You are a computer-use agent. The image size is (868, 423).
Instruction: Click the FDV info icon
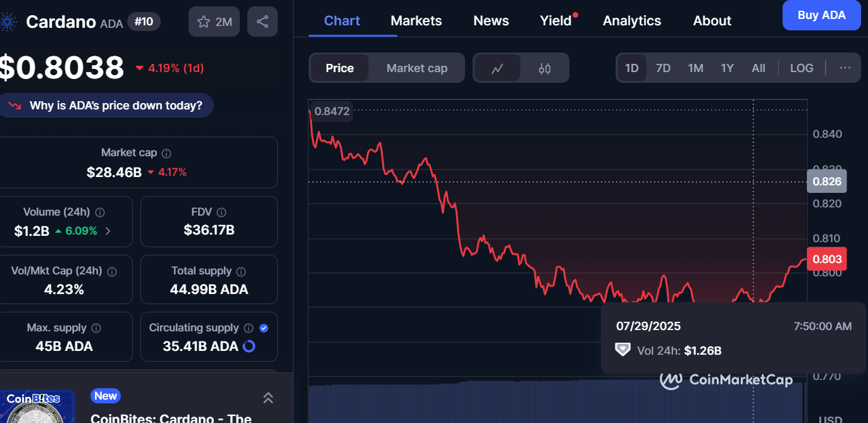point(221,212)
